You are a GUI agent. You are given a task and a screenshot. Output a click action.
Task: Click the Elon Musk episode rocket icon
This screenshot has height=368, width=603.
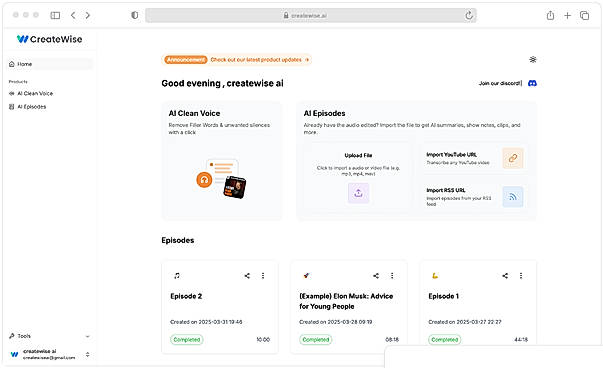pos(306,275)
